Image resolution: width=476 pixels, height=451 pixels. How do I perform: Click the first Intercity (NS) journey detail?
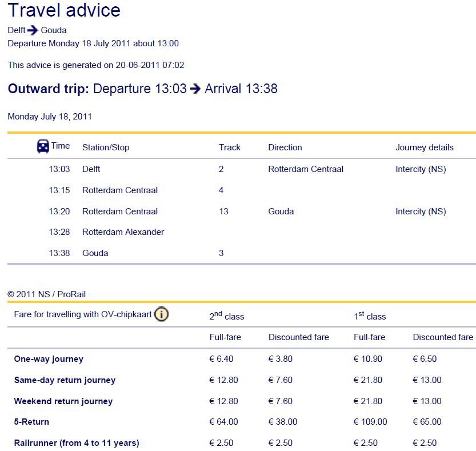[x=421, y=169]
